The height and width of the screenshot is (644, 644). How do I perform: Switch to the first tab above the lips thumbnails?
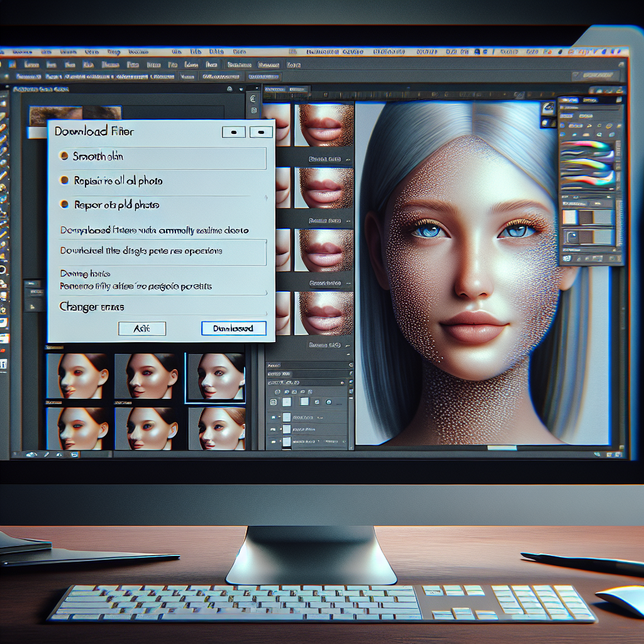point(275,89)
